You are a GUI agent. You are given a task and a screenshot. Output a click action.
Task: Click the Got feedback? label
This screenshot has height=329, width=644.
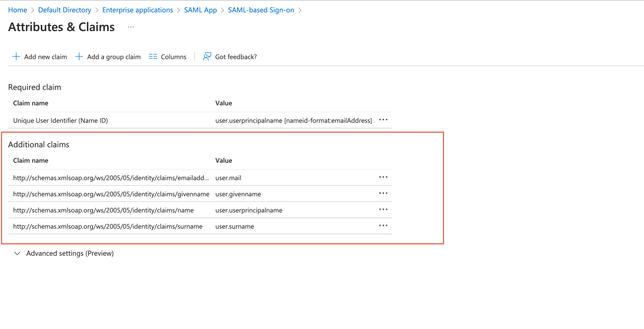tap(236, 57)
